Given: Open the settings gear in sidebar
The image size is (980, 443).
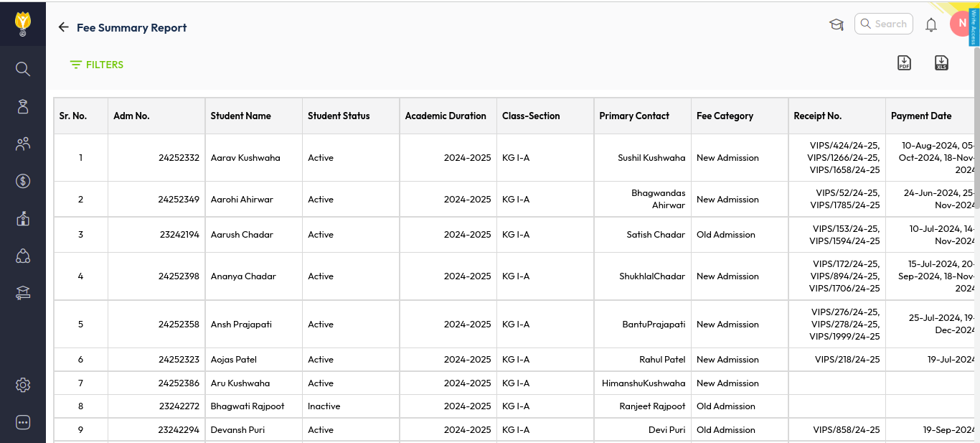Looking at the screenshot, I should tap(23, 386).
